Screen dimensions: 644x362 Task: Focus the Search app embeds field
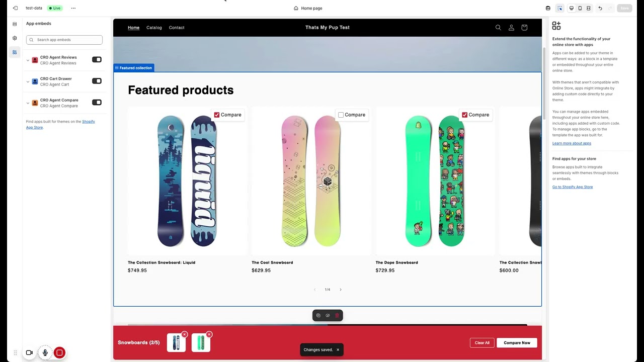click(64, 40)
